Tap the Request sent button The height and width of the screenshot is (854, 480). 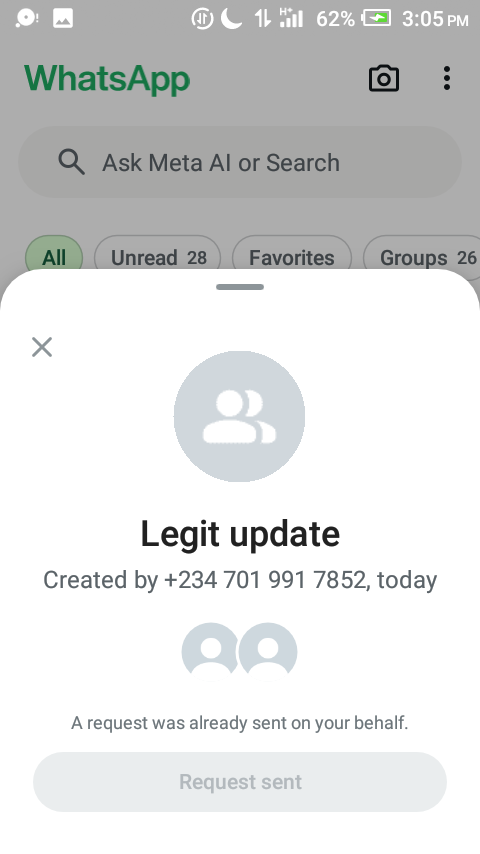click(240, 782)
